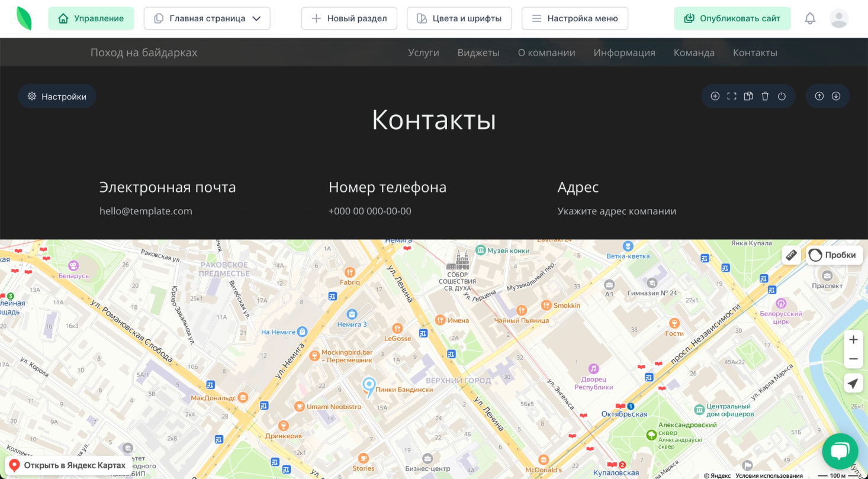This screenshot has width=868, height=479.
Task: Open notifications bell
Action: 810,18
